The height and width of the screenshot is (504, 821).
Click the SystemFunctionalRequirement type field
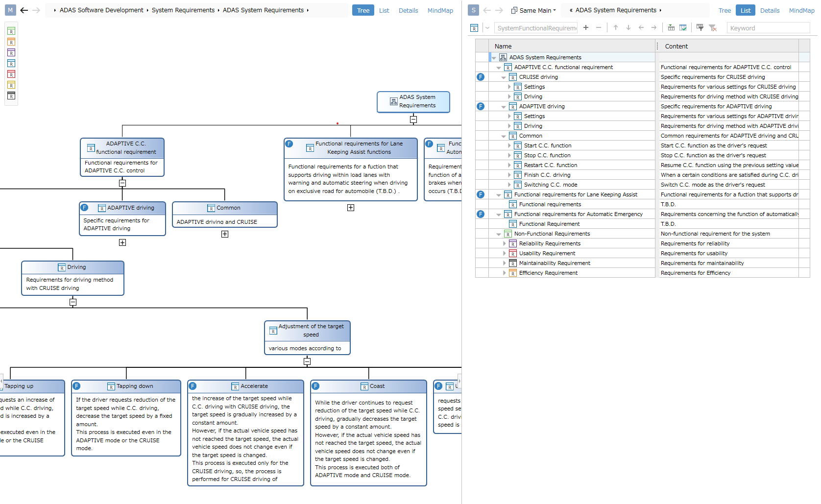point(536,28)
